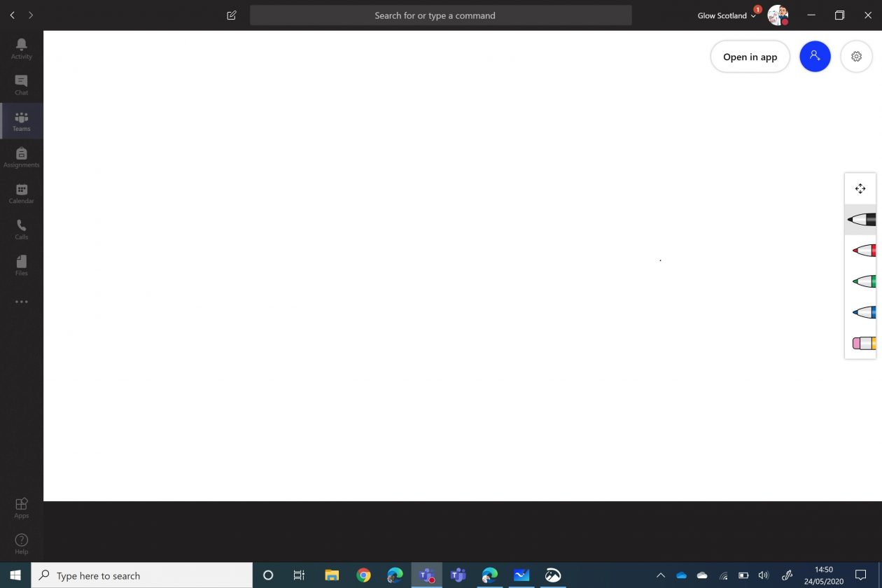
Task: Open the network Wi-Fi tray icon
Action: (x=723, y=575)
